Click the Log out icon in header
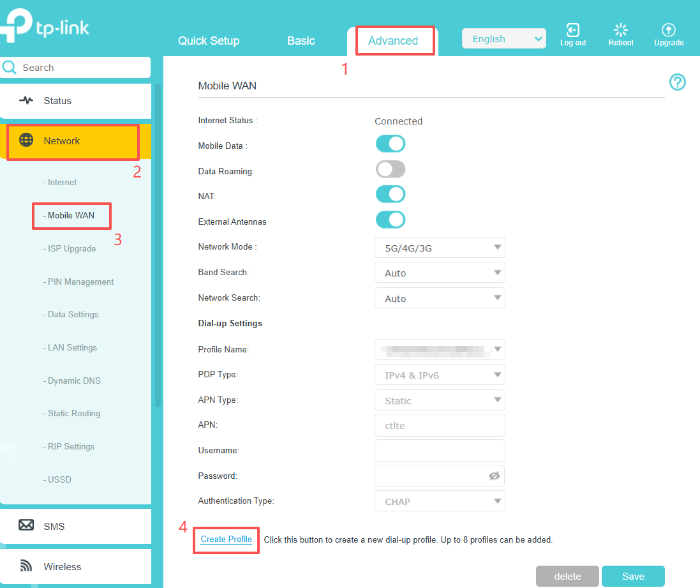The width and height of the screenshot is (700, 588). (x=572, y=29)
